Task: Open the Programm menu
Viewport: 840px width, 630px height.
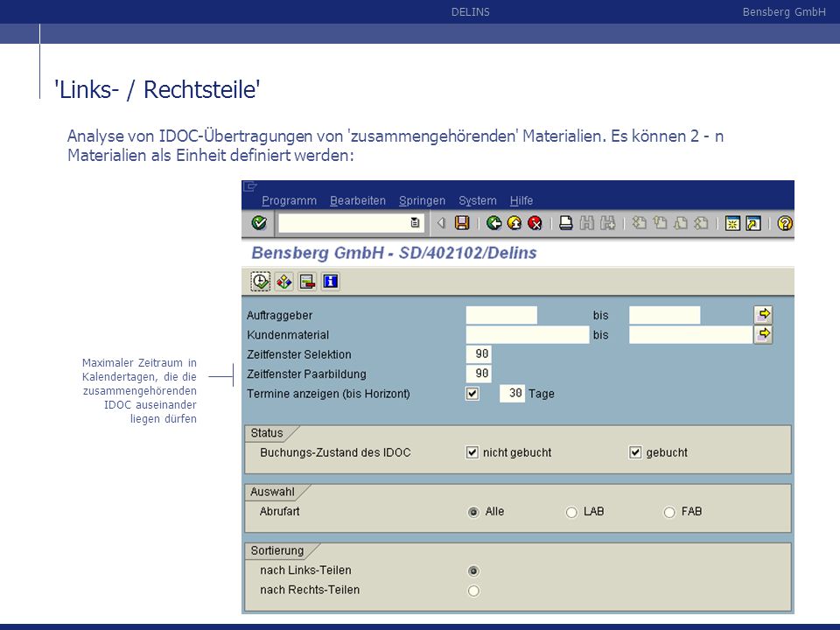Action: 290,200
